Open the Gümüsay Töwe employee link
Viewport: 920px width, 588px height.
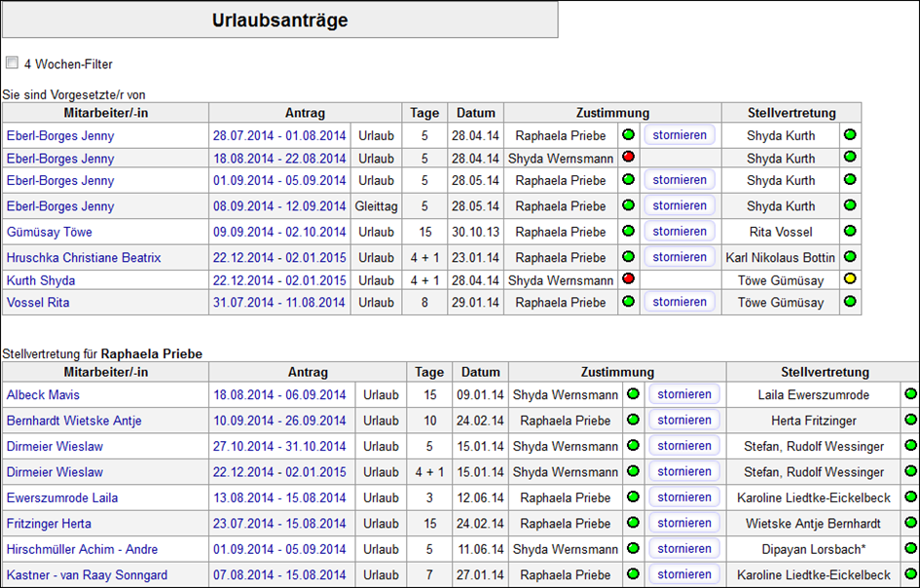point(50,232)
